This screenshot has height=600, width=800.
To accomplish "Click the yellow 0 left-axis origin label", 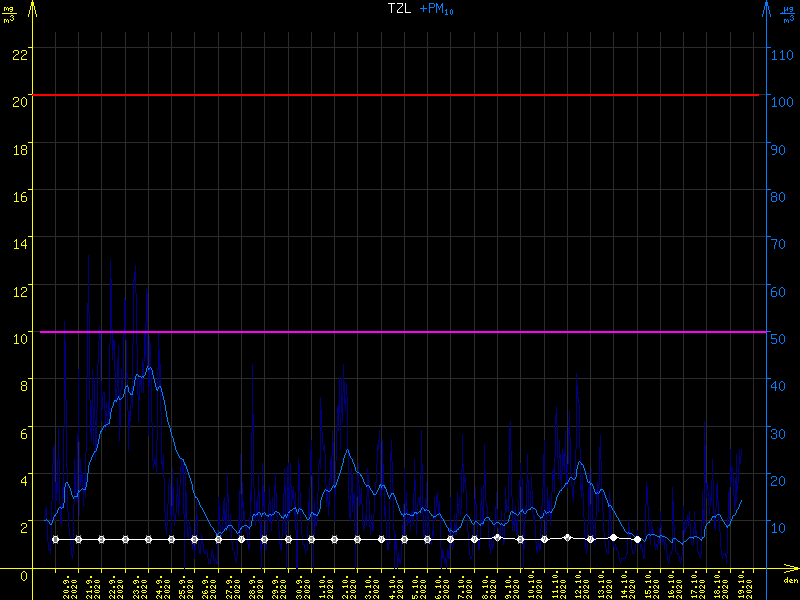I will click(25, 574).
